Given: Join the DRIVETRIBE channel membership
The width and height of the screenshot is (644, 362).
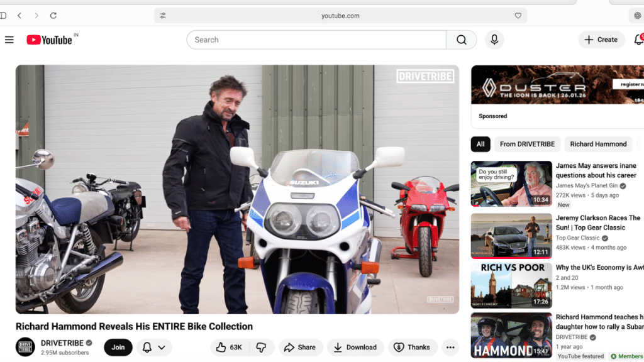Looking at the screenshot, I should [118, 347].
